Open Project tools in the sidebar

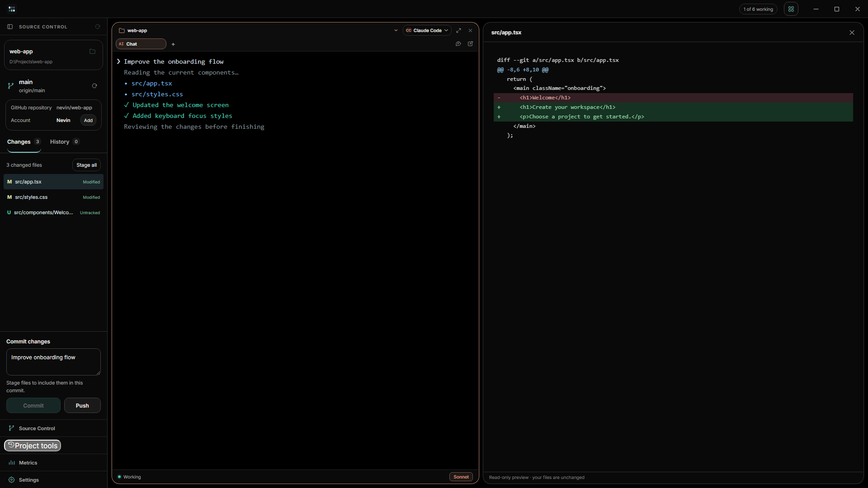[33, 446]
